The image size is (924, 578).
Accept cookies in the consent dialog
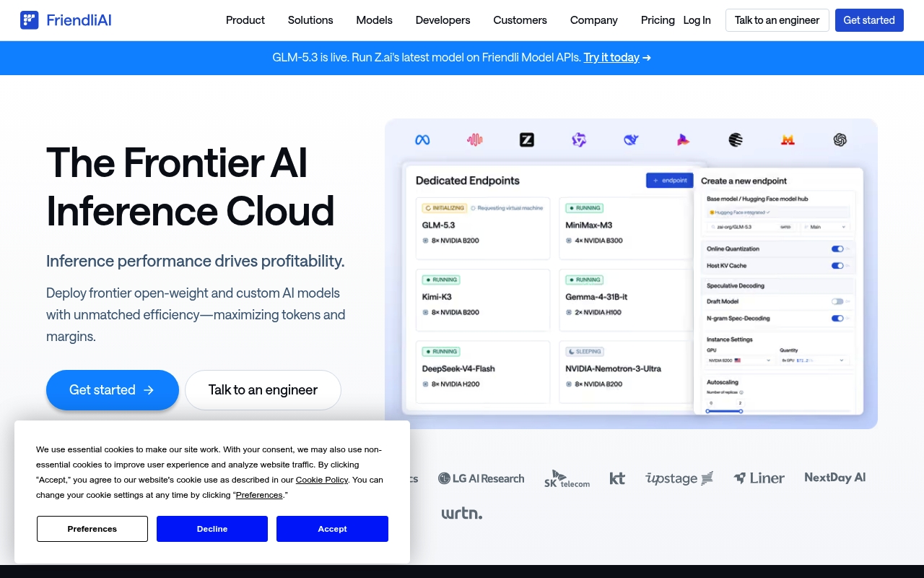[x=332, y=529]
